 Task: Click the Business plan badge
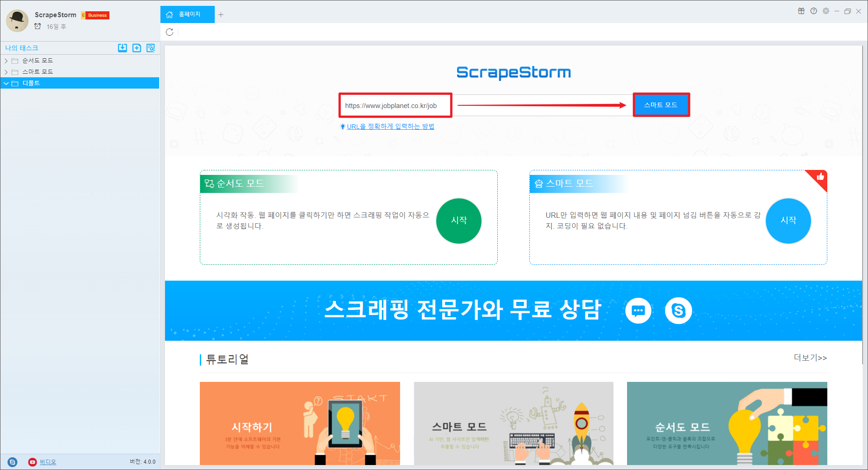point(95,15)
